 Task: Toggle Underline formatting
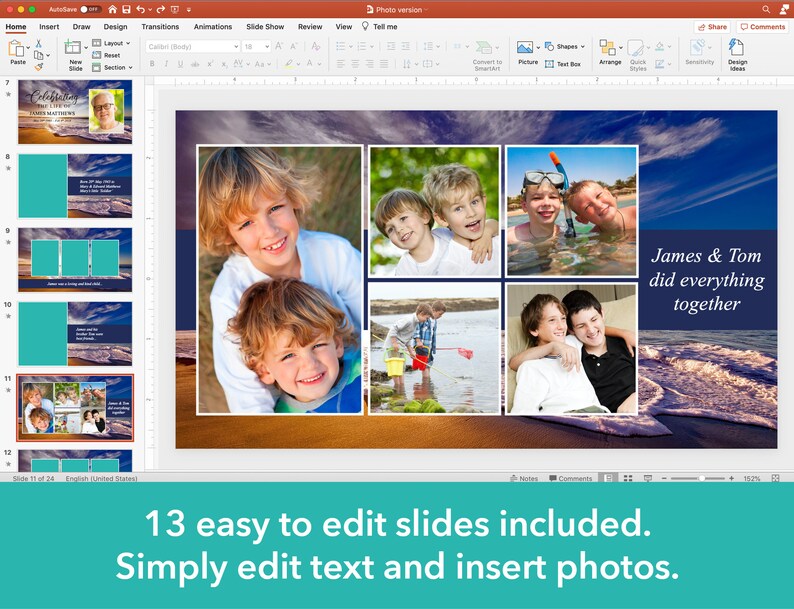(180, 64)
